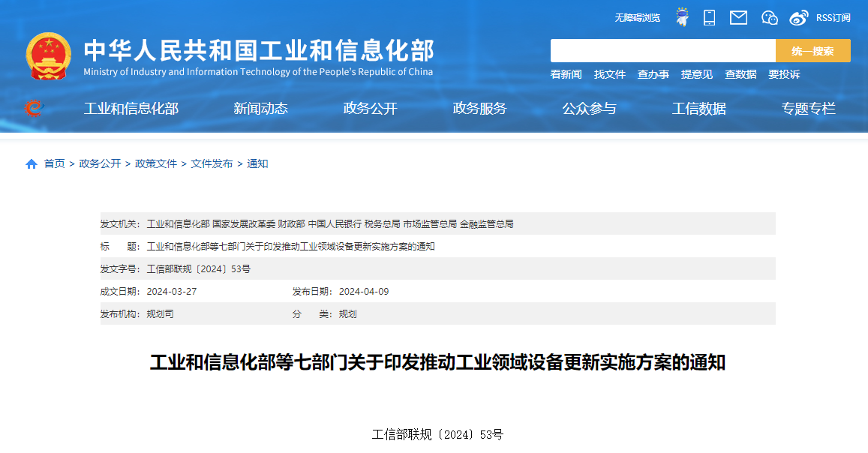
Task: Open the Weibo icon
Action: (799, 18)
